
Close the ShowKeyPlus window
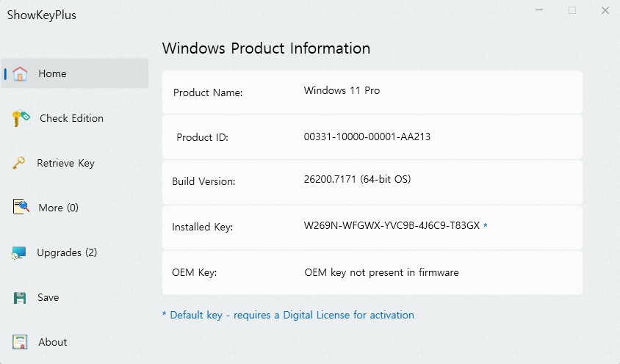(x=605, y=10)
